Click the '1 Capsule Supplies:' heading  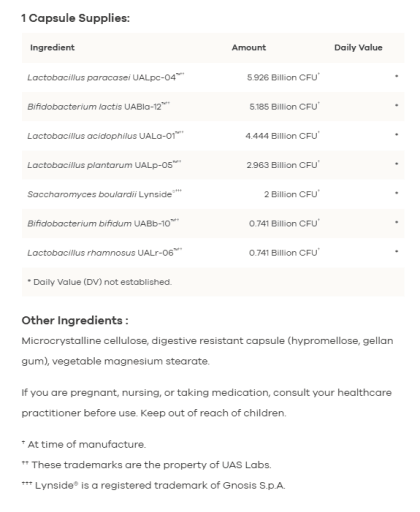click(76, 18)
